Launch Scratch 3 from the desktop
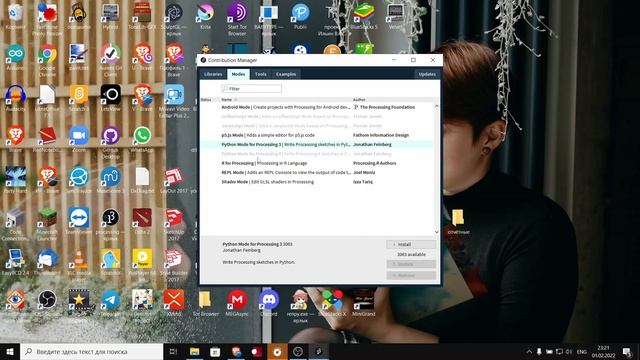The height and width of the screenshot is (360, 640). (x=79, y=98)
